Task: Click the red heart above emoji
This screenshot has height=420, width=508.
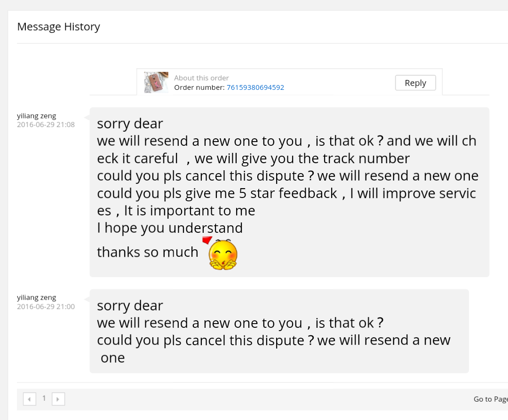Action: 207,240
